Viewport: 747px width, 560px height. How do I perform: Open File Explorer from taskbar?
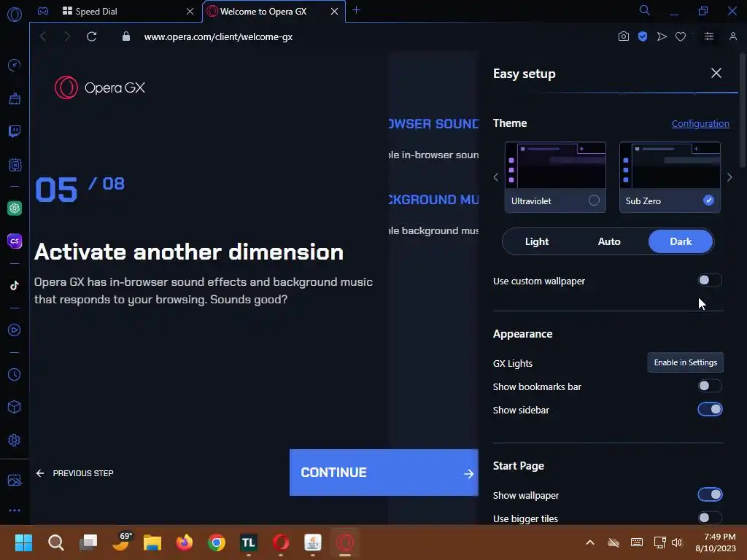(x=152, y=542)
